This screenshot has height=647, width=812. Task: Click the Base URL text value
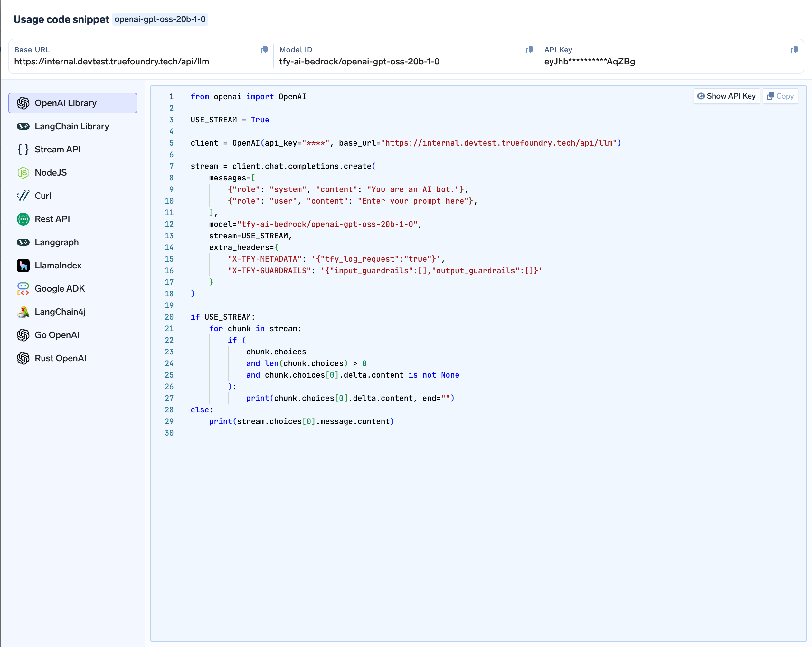tap(111, 62)
